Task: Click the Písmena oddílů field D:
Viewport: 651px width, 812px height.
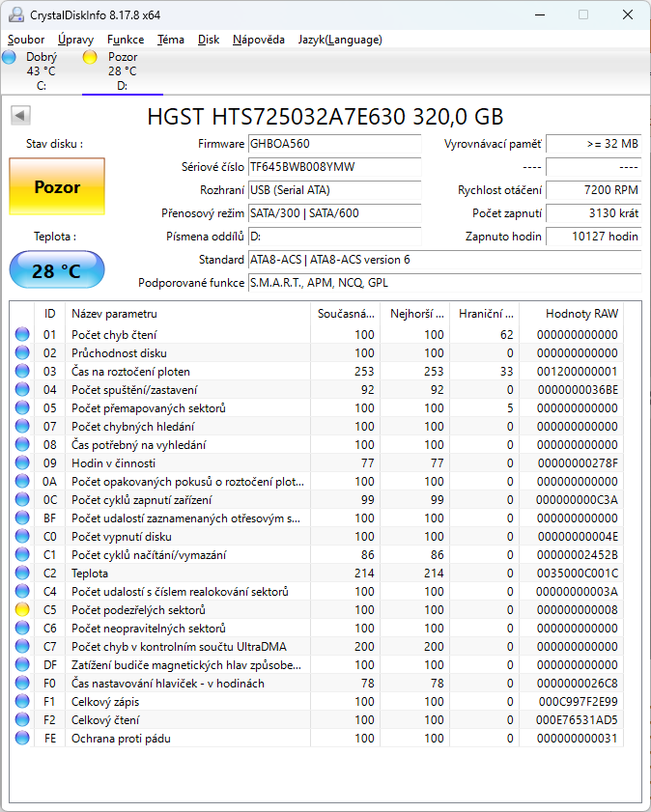Action: coord(334,237)
